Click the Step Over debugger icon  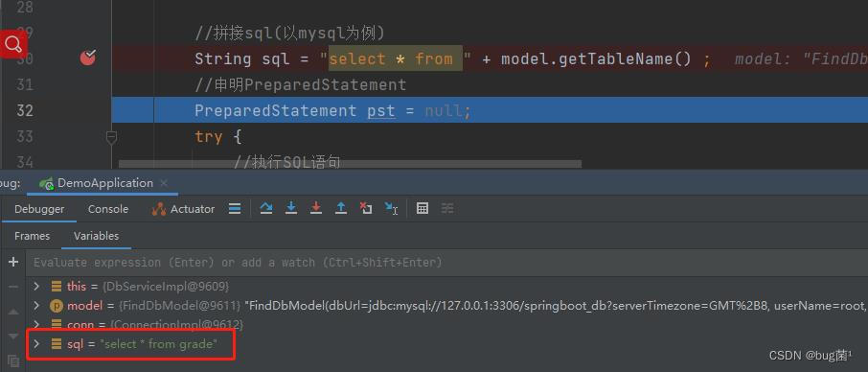coord(266,208)
